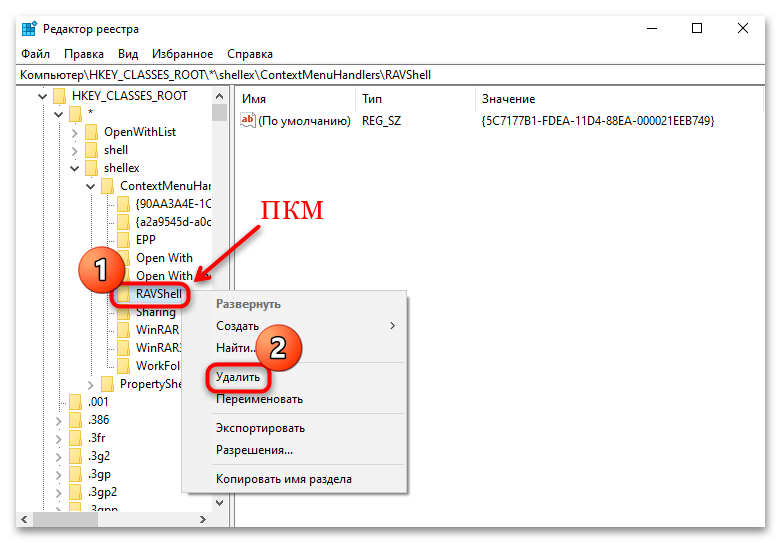Screen dimensions: 781x543
Task: Open the Правка menu
Action: [x=84, y=54]
